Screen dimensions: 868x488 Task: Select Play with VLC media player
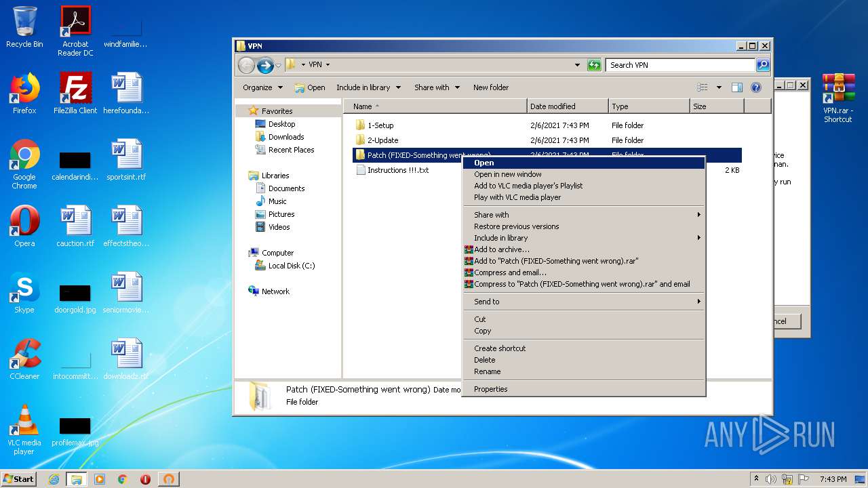click(x=583, y=197)
